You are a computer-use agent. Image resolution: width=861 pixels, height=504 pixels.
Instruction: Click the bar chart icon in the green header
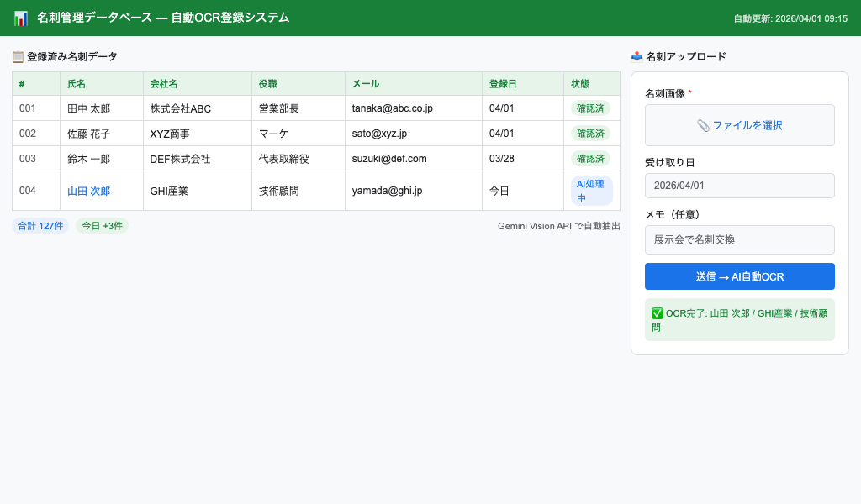click(21, 17)
